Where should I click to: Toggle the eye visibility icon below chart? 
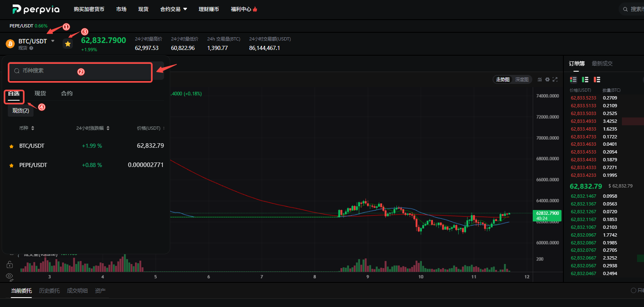tap(9, 276)
